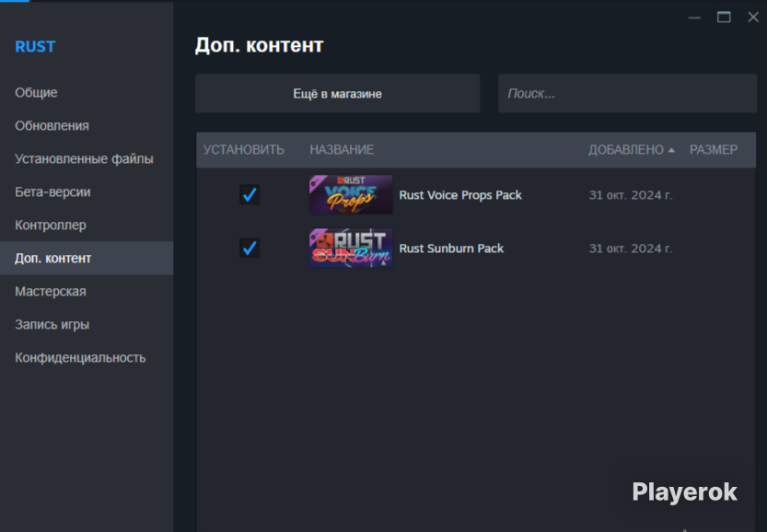This screenshot has height=532, width=767.
Task: Select the Rust Sunburn Pack name
Action: [451, 249]
